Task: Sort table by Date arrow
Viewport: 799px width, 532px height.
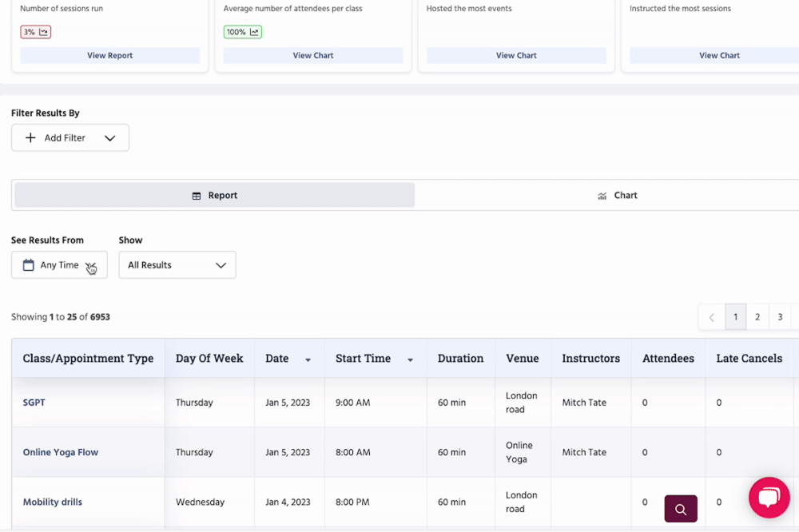Action: tap(308, 360)
